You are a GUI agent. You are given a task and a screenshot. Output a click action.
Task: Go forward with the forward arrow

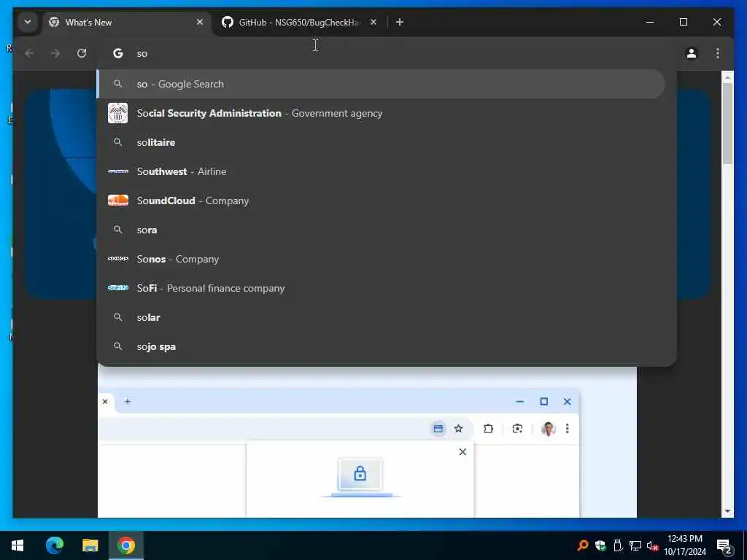(55, 53)
